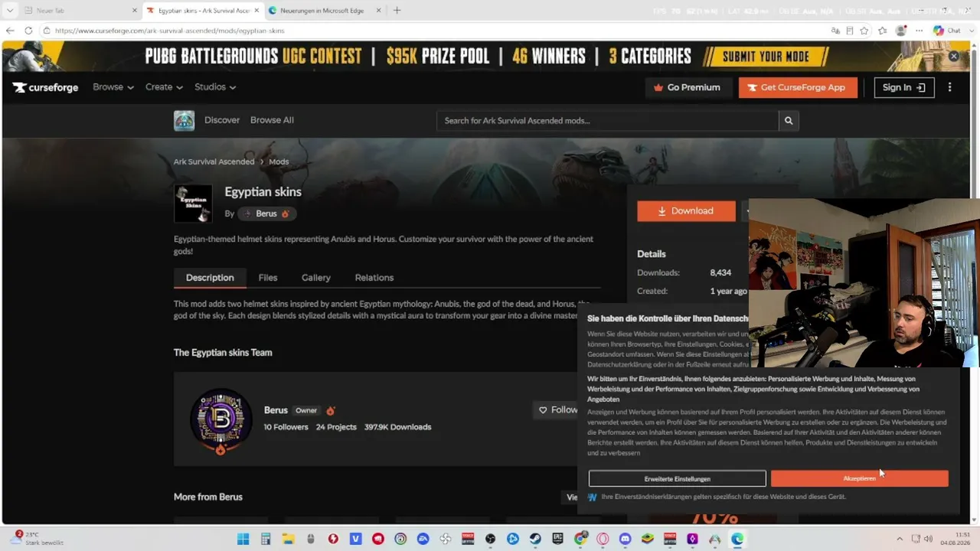Reload the current page
The width and height of the screenshot is (980, 551).
click(28, 31)
